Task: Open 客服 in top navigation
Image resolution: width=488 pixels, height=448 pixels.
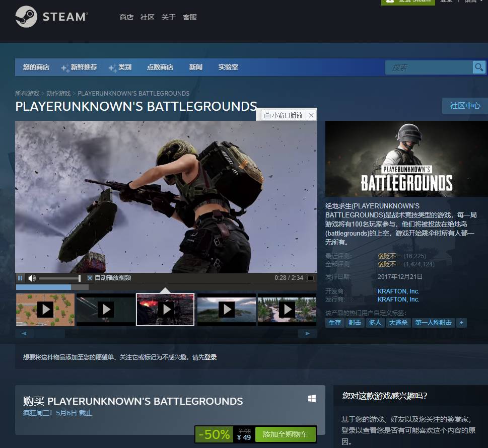Action: point(189,17)
